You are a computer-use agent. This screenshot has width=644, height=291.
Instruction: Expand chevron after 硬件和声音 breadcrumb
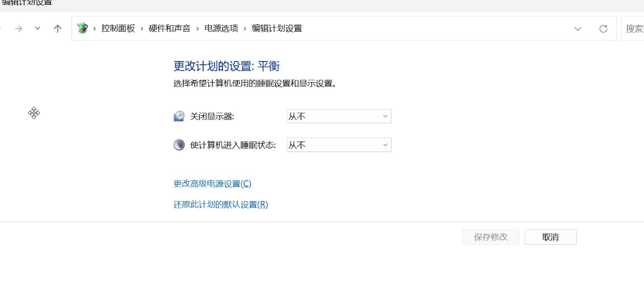198,28
